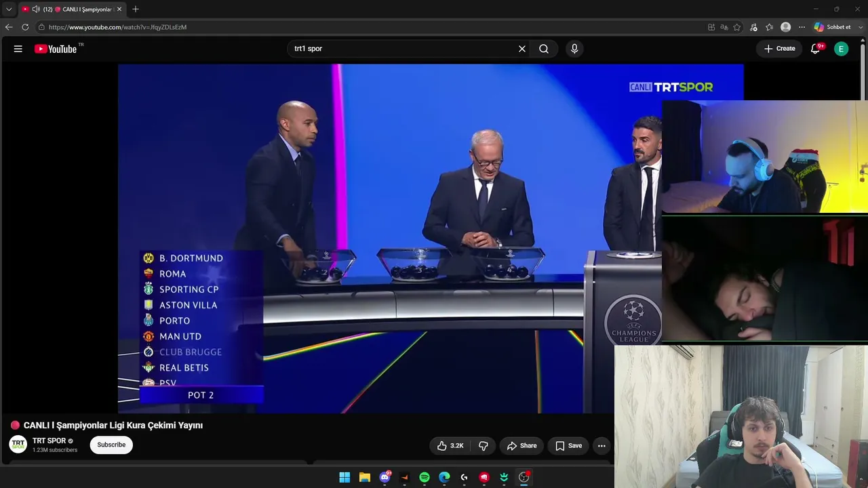Open the Sohbet et Copilot chat

[x=833, y=27]
